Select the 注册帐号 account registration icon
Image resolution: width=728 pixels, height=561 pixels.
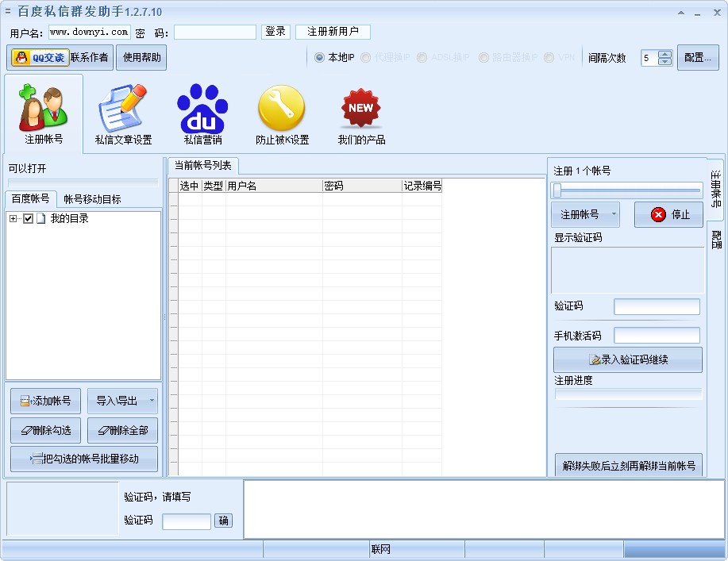pos(43,111)
